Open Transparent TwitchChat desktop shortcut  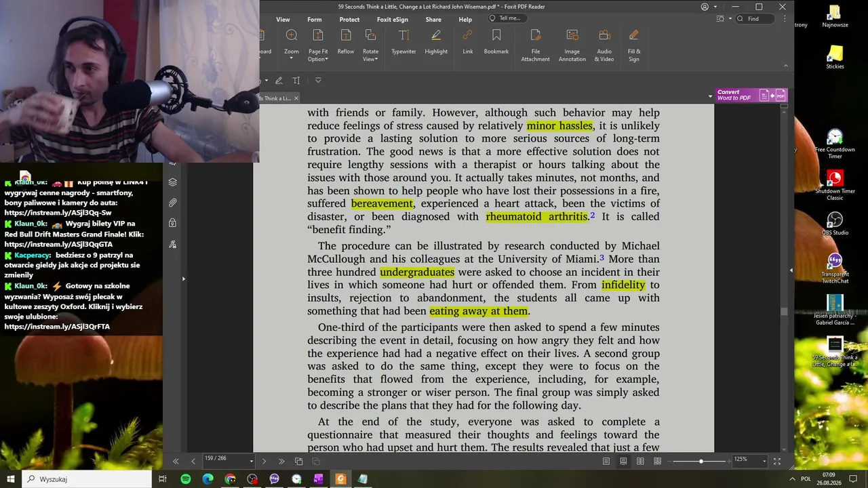click(835, 268)
